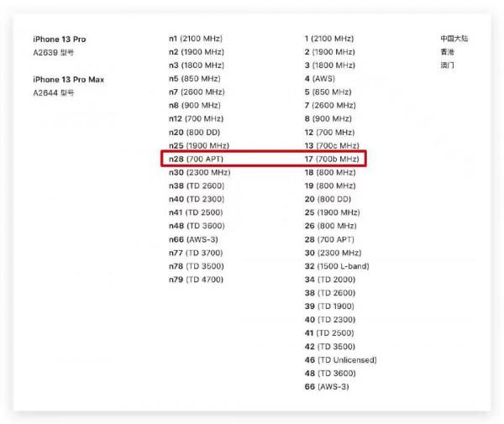
Task: Click the n79 (TD 4700) entry
Action: pos(196,280)
